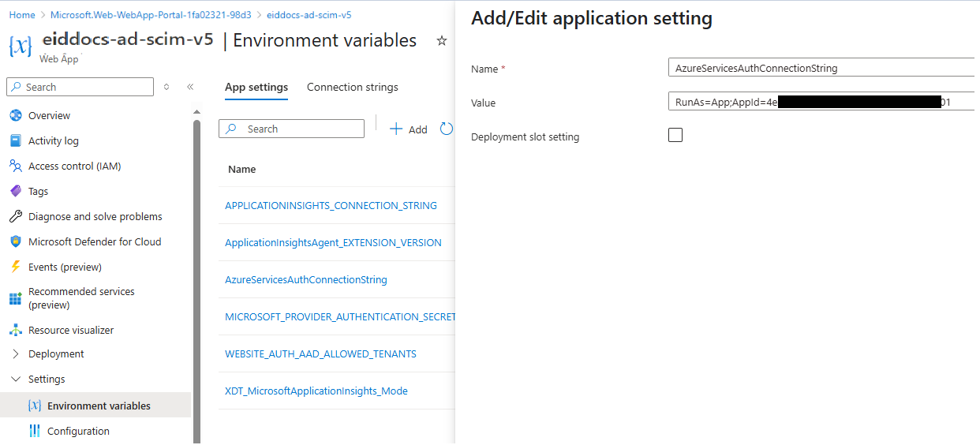Click the Overview globe icon in sidebar
Screen dimensions: 980x445
click(x=15, y=116)
